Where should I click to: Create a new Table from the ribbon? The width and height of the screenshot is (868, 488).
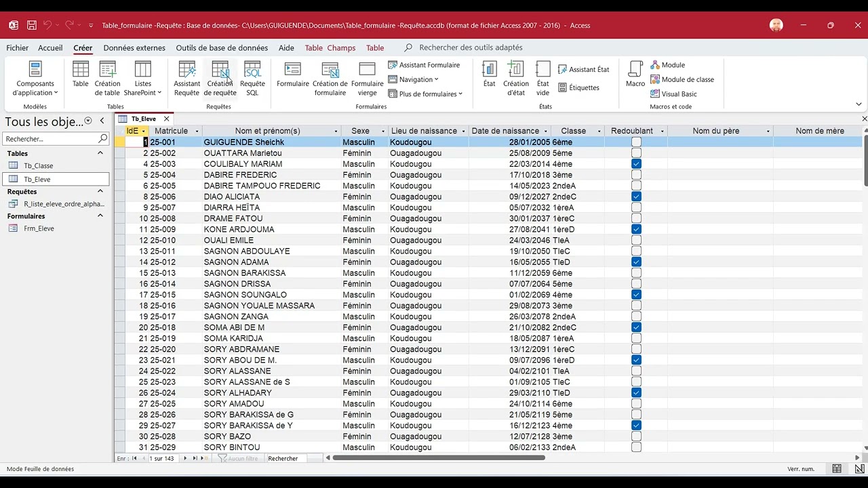tap(81, 75)
